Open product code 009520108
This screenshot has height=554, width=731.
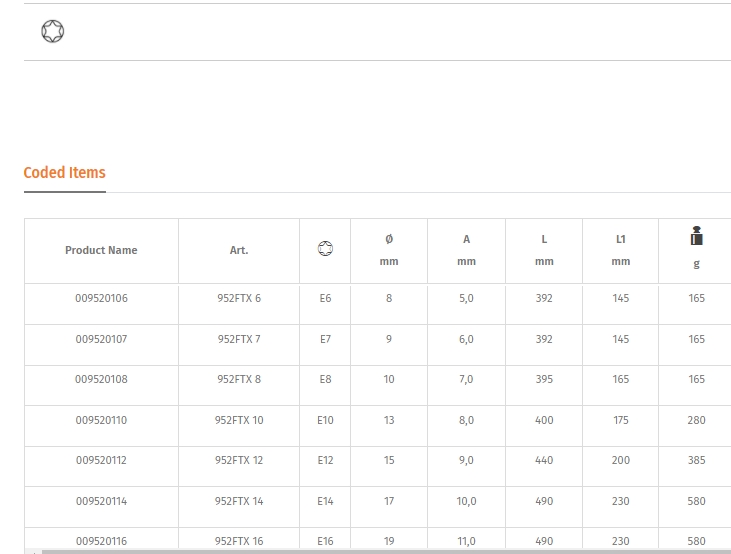point(102,379)
